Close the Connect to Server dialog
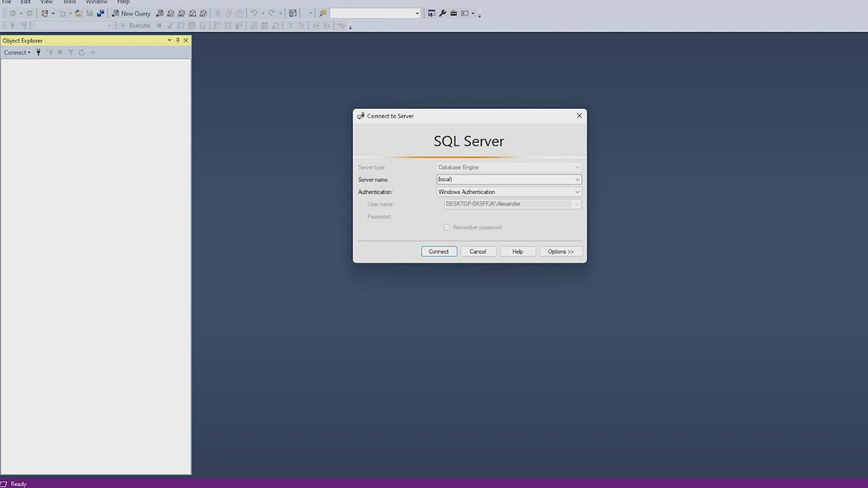This screenshot has height=488, width=868. click(579, 116)
